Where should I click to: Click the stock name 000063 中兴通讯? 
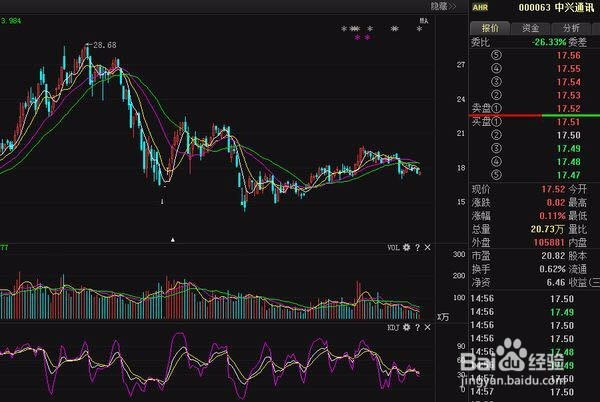556,7
